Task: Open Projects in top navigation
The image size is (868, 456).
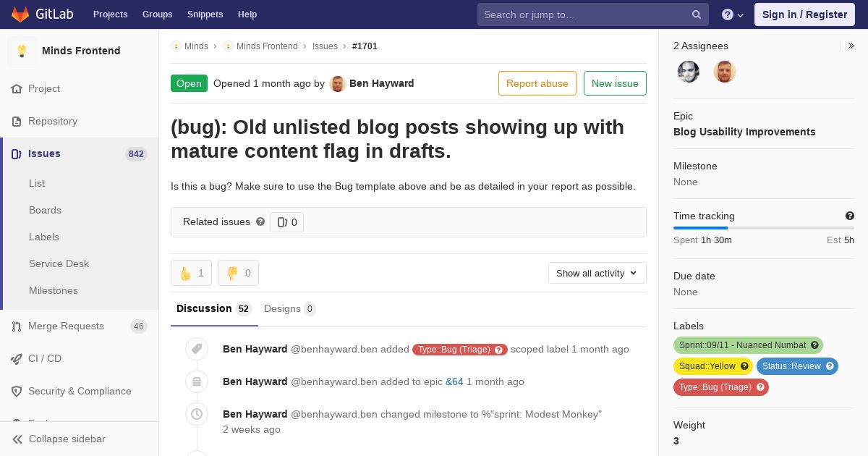Action: [111, 14]
